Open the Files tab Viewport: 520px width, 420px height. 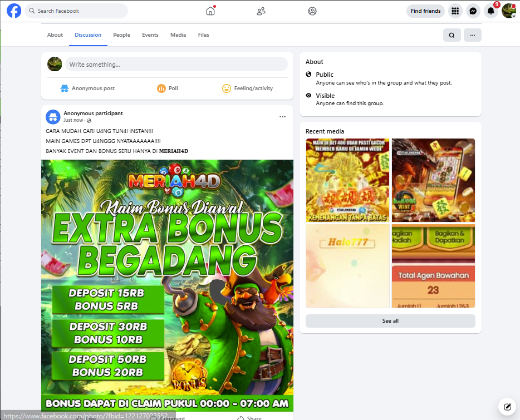click(x=204, y=35)
